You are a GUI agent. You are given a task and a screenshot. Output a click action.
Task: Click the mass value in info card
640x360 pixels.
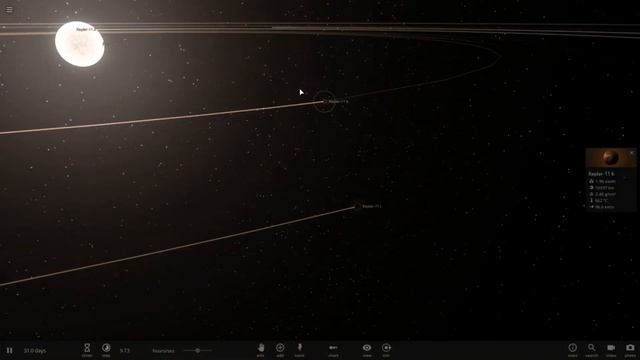tap(605, 181)
